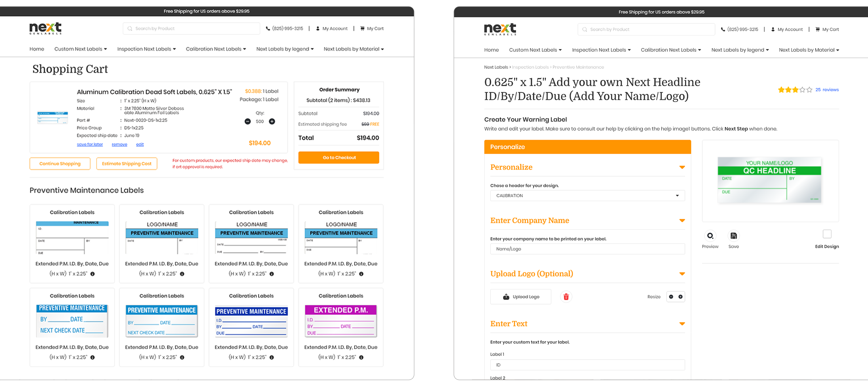
Task: Click the minus quantity icon in cart
Action: 247,122
